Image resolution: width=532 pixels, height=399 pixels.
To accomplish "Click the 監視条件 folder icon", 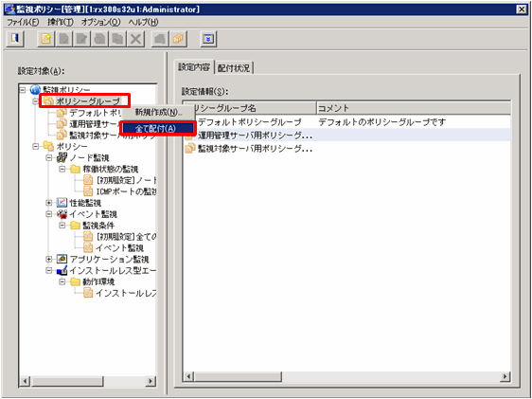I will [75, 226].
